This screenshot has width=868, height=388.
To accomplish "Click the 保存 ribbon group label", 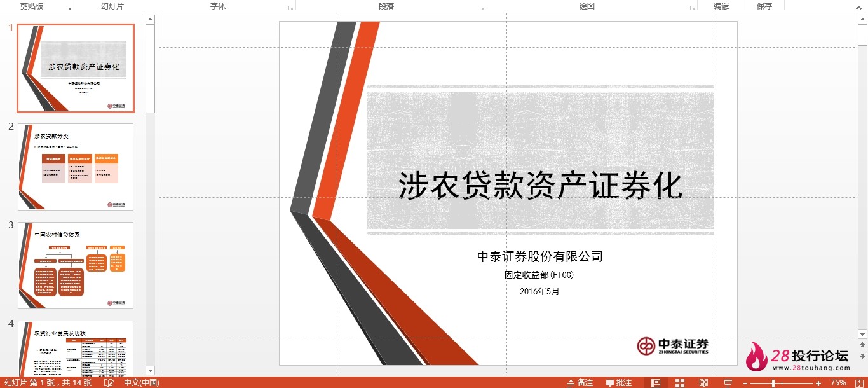I will 764,6.
